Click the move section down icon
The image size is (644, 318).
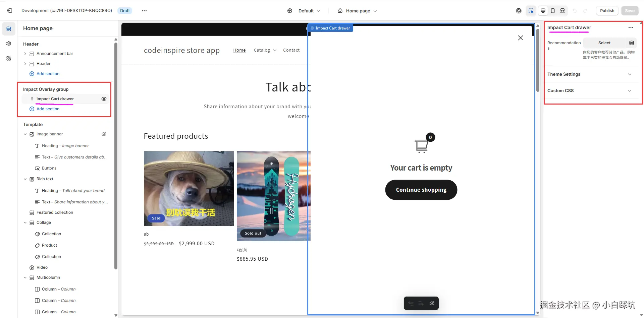pyautogui.click(x=421, y=303)
